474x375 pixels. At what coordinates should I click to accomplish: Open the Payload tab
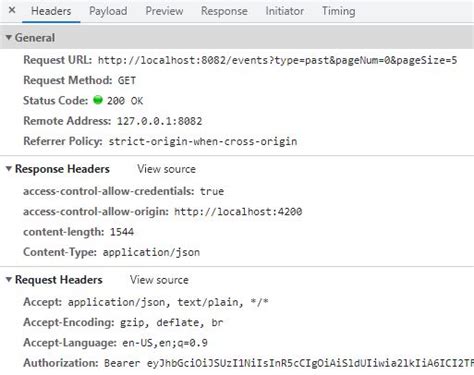(x=108, y=11)
